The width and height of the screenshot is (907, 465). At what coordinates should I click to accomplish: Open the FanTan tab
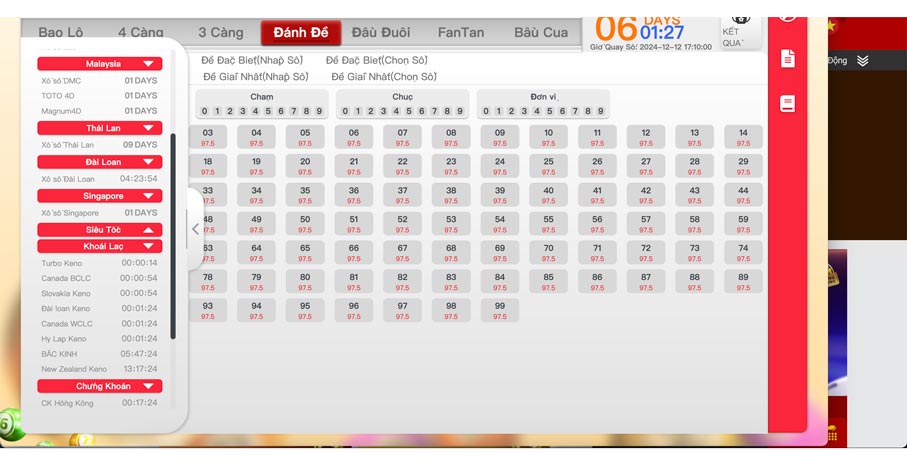[x=461, y=33]
